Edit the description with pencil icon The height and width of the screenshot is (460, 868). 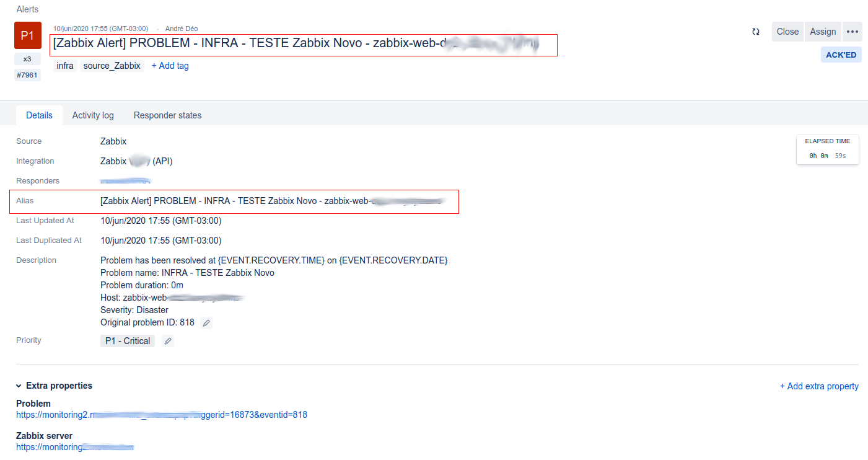206,323
